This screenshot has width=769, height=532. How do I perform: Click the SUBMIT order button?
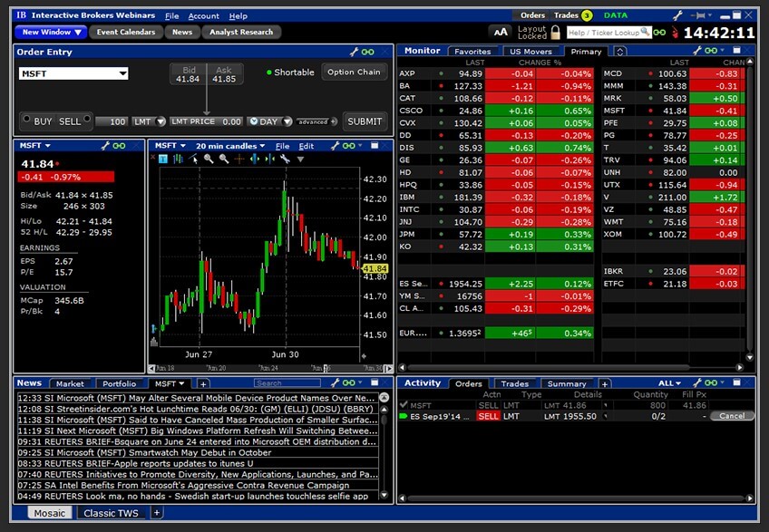(365, 121)
